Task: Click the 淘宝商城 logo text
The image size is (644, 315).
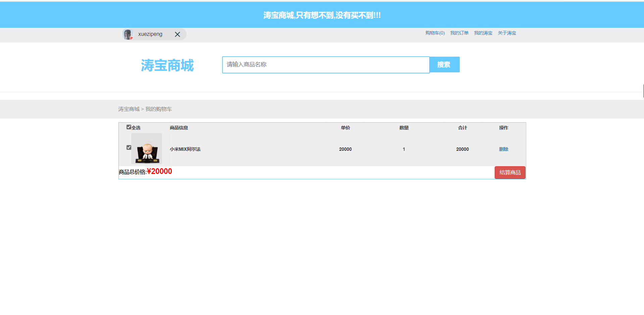Action: [x=167, y=65]
